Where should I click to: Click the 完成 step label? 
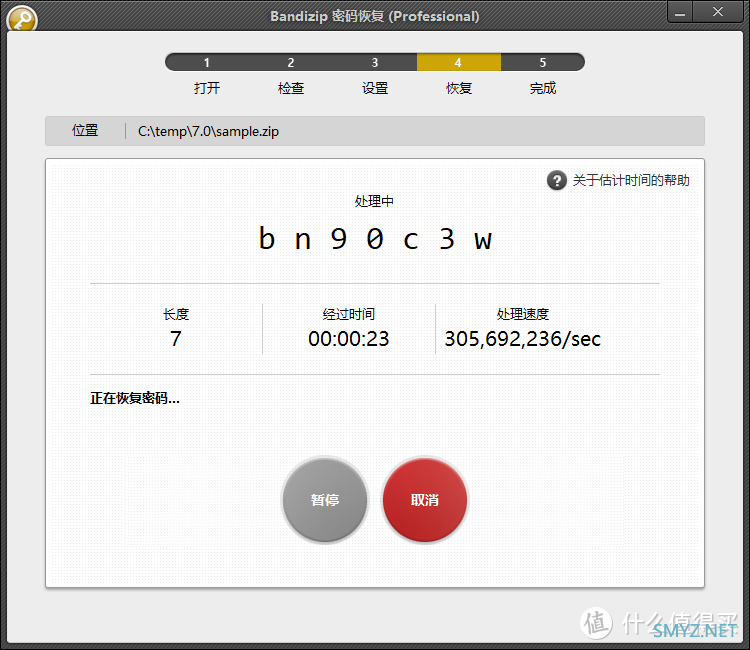[543, 88]
